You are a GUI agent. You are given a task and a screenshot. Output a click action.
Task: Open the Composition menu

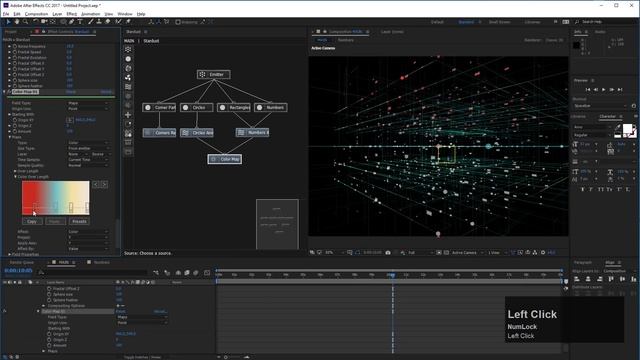[x=36, y=14]
